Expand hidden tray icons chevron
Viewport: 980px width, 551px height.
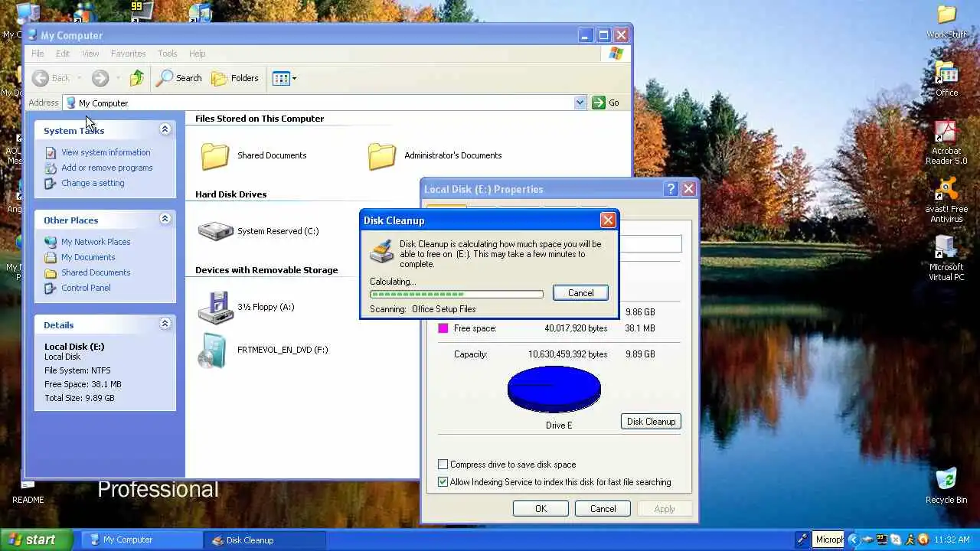[x=854, y=540]
